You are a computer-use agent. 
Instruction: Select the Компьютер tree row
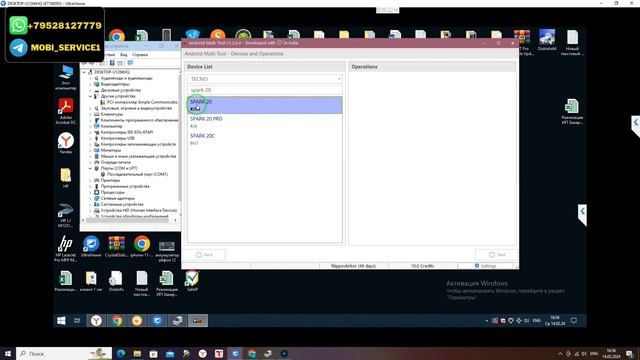click(108, 126)
